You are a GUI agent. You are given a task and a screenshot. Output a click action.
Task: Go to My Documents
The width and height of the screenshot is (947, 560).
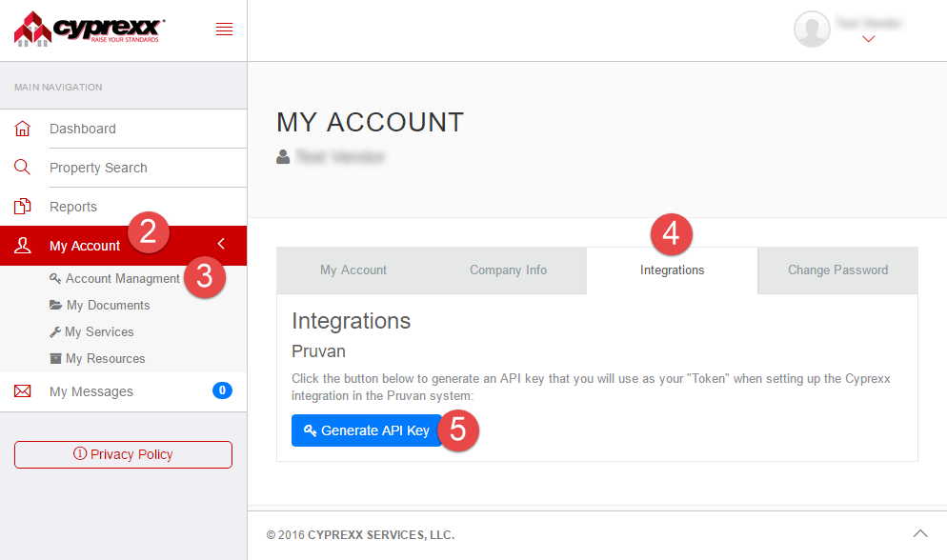[x=108, y=306]
